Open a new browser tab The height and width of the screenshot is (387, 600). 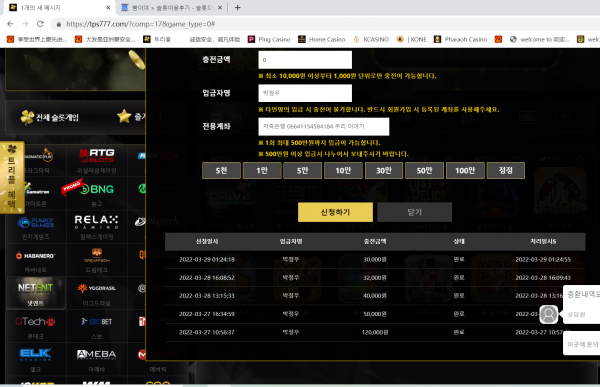coord(238,7)
